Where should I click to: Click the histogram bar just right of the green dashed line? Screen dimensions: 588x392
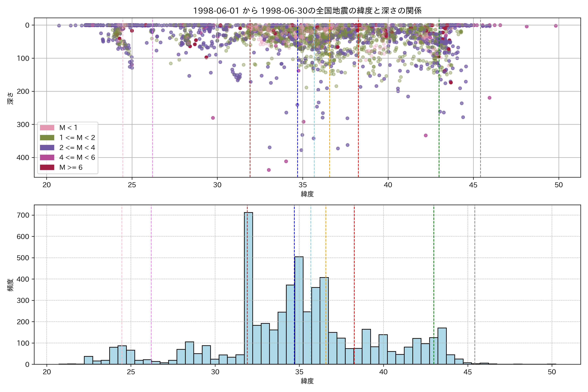click(x=442, y=346)
